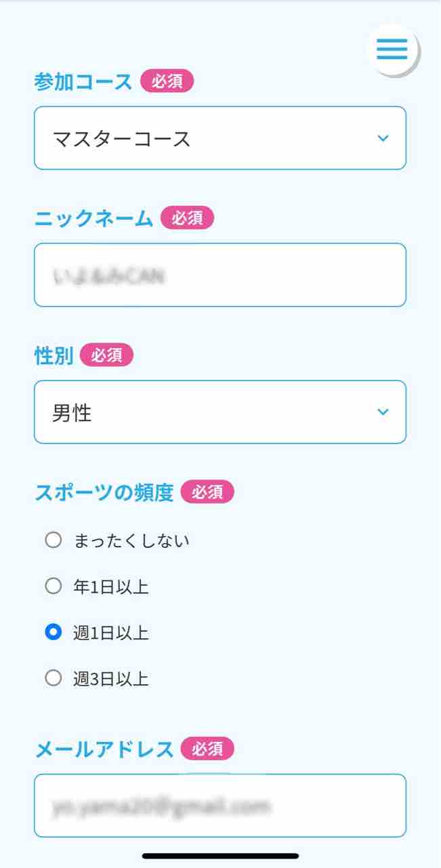
Task: Select the 週3日以上 radio button
Action: tap(54, 678)
